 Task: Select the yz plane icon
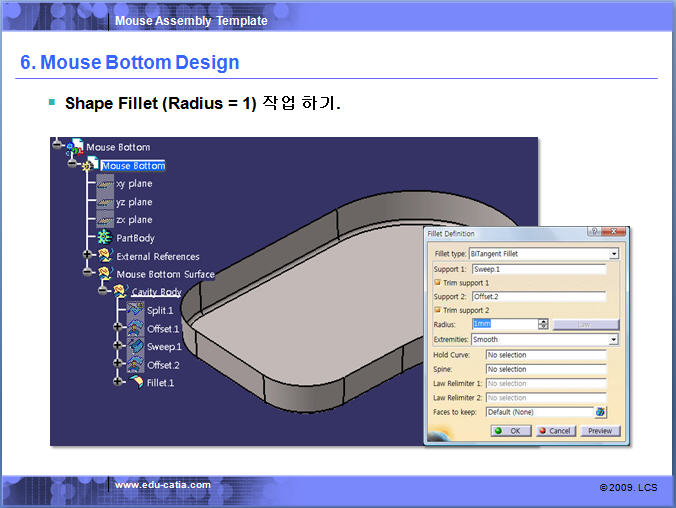[x=105, y=202]
